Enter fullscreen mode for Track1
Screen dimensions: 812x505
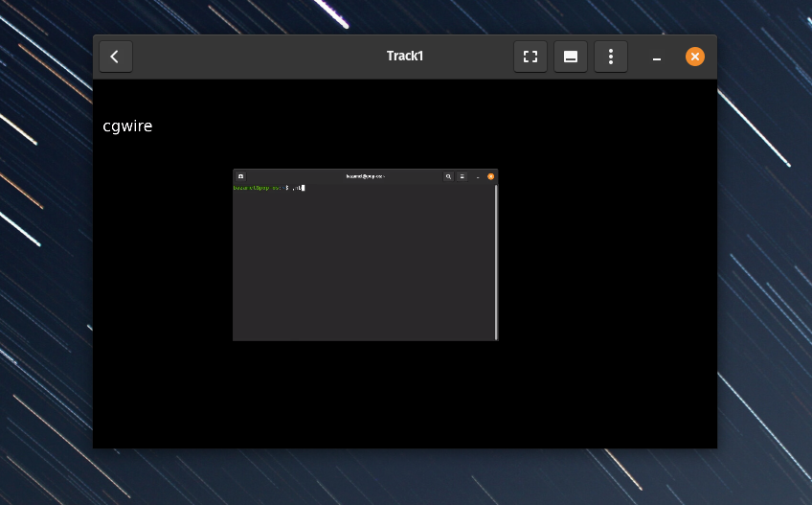tap(530, 57)
